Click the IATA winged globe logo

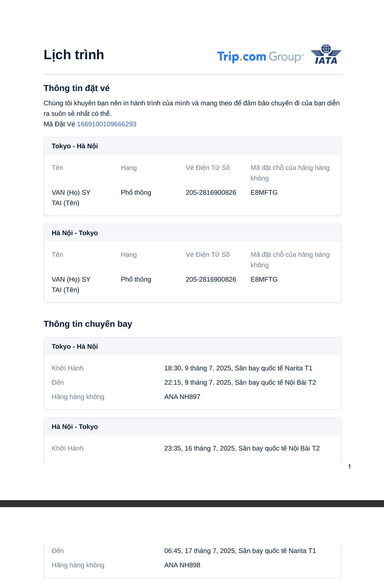coord(326,54)
